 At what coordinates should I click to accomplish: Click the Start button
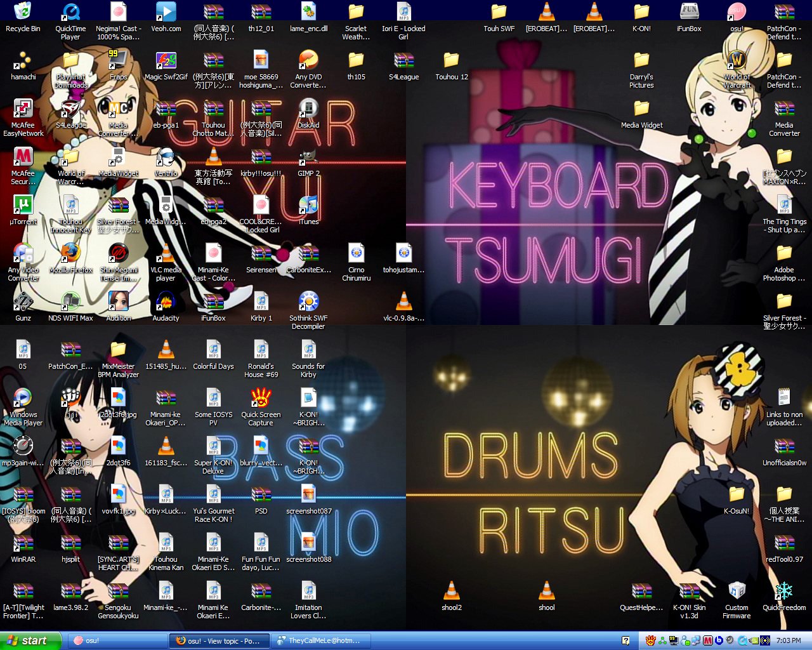pyautogui.click(x=31, y=640)
